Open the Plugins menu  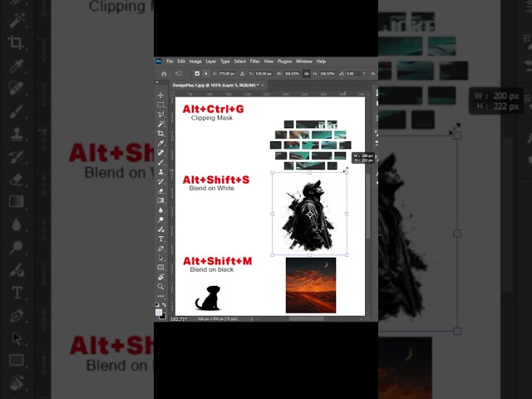(284, 62)
